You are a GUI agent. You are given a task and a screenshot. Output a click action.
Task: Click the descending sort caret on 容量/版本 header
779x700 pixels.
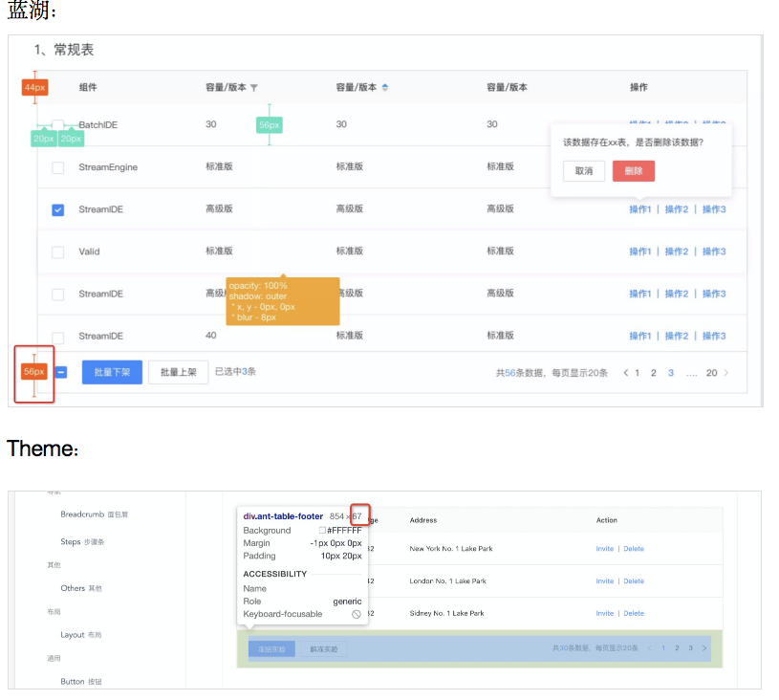(385, 91)
